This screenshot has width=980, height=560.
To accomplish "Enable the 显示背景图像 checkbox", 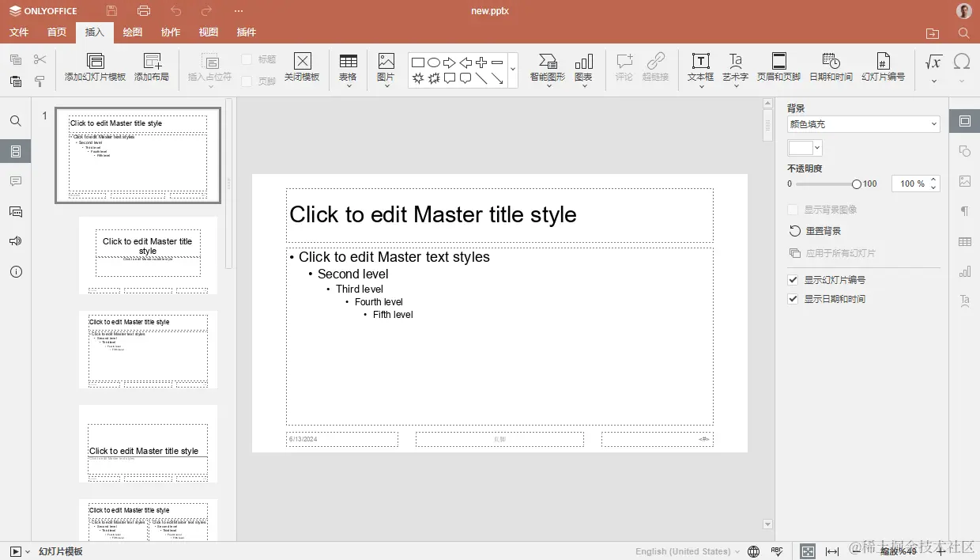I will (793, 209).
